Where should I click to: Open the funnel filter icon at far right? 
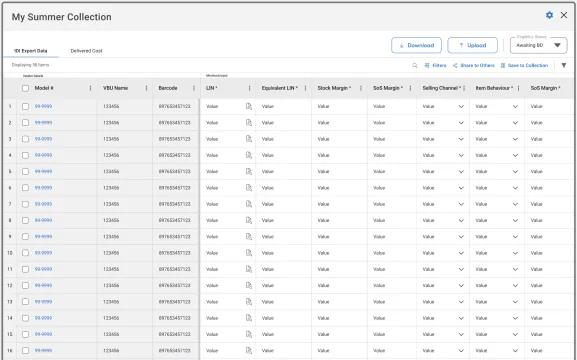tap(564, 66)
